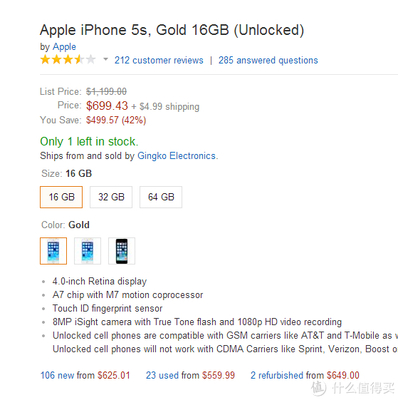View 2 refurbished offers from $649.00
This screenshot has height=400, width=398.
[305, 375]
